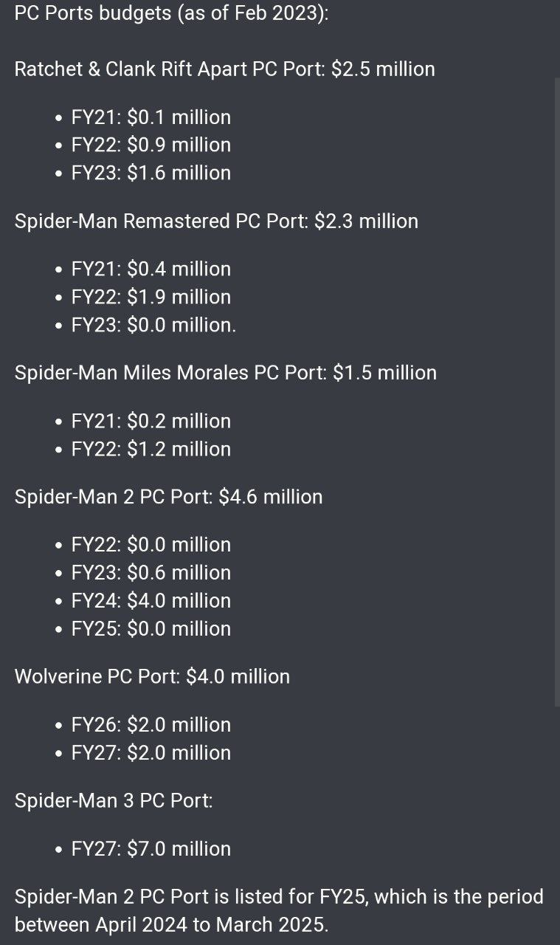This screenshot has height=945, width=560.
Task: Click the "Wolverine PC Port: $4.0 million" heading
Action: (x=152, y=676)
